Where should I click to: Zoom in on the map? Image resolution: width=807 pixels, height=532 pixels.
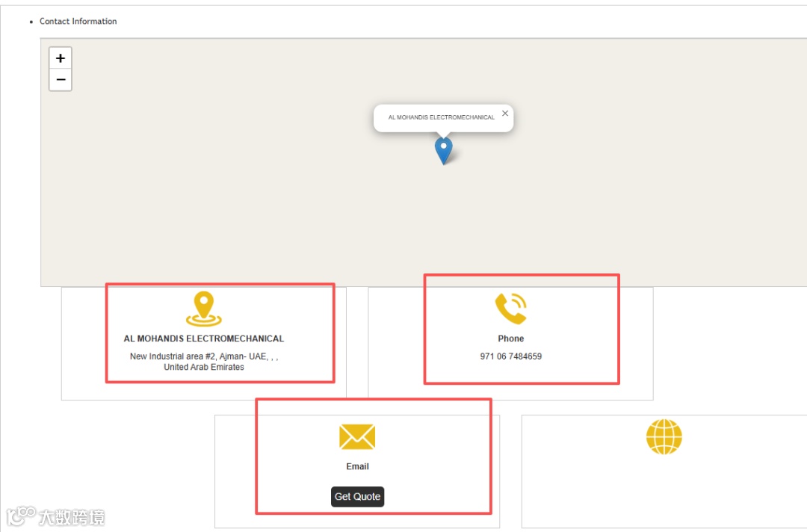tap(61, 58)
